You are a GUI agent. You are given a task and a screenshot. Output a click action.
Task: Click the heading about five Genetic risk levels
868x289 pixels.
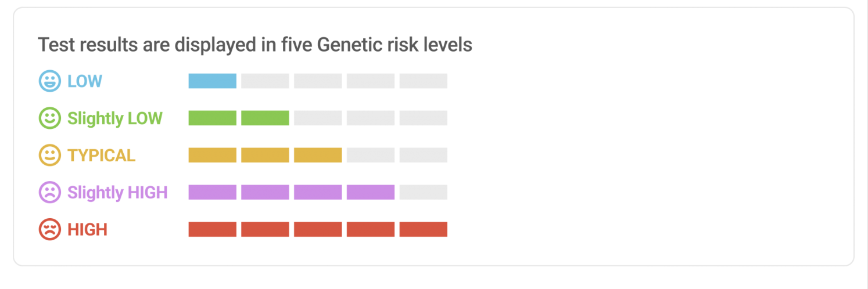pos(255,45)
